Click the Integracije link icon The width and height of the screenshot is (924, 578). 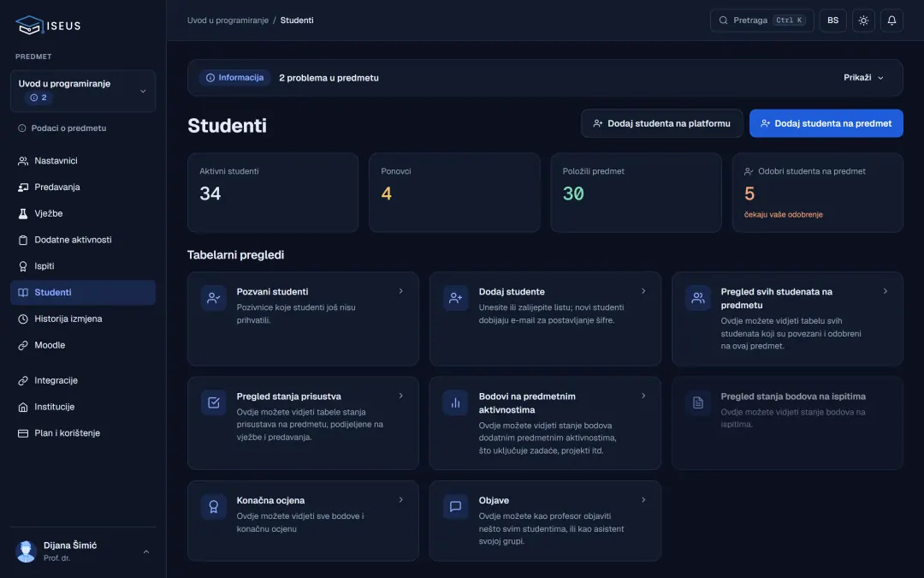(x=23, y=381)
